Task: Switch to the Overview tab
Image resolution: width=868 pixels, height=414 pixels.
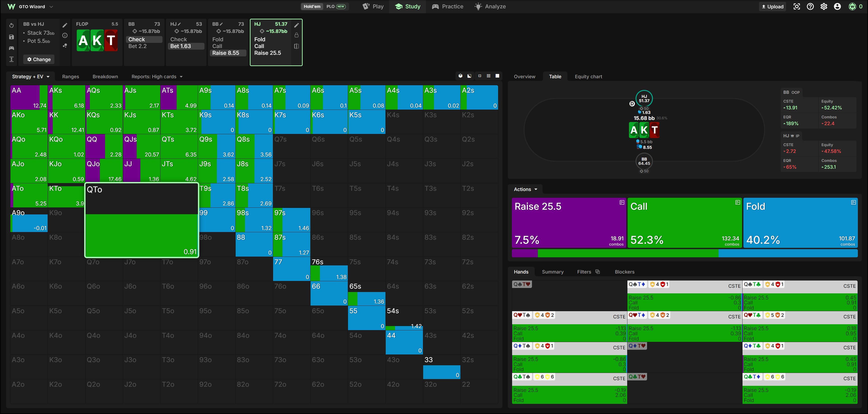Action: tap(524, 76)
